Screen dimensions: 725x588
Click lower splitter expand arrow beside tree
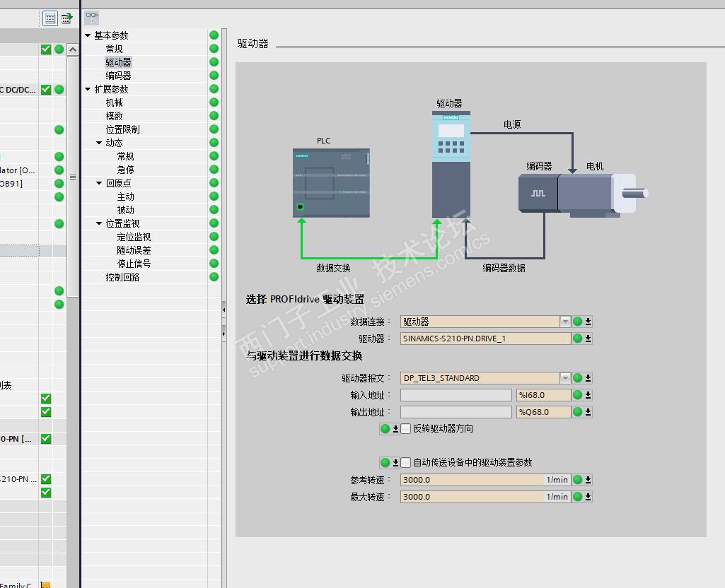tap(224, 334)
